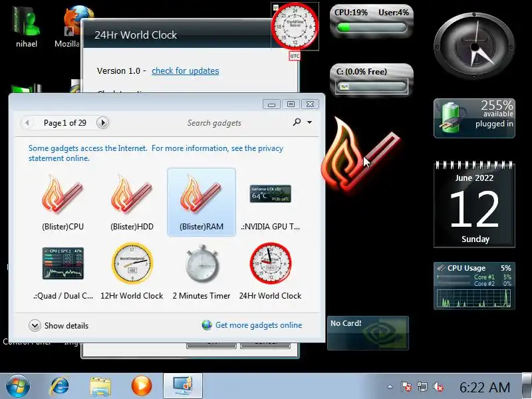Select the (Blister)CPU gadget icon
Image resolution: width=532 pixels, height=399 pixels.
(x=63, y=194)
